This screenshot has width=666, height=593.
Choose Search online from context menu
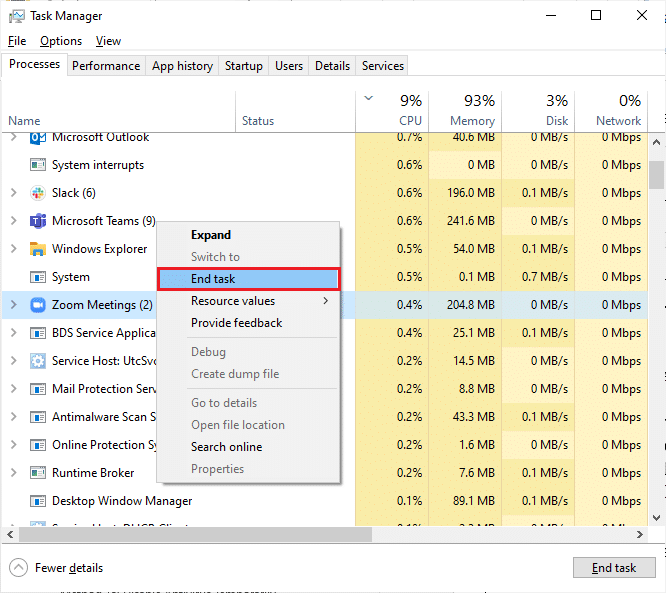coord(227,447)
